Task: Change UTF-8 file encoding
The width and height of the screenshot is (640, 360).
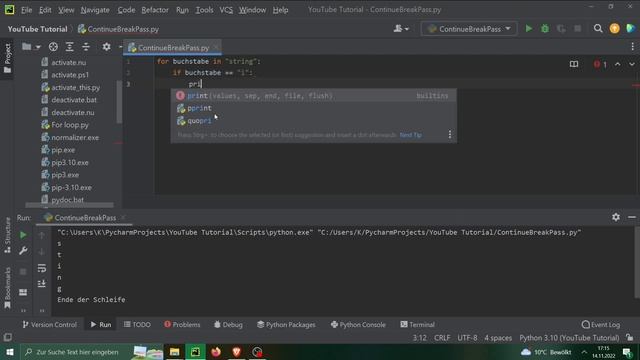Action: coord(467,338)
